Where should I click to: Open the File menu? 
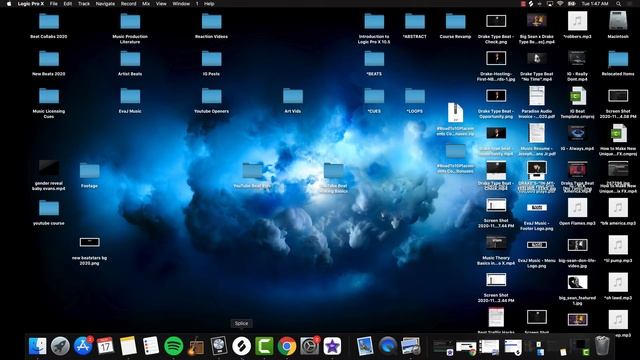[53, 4]
